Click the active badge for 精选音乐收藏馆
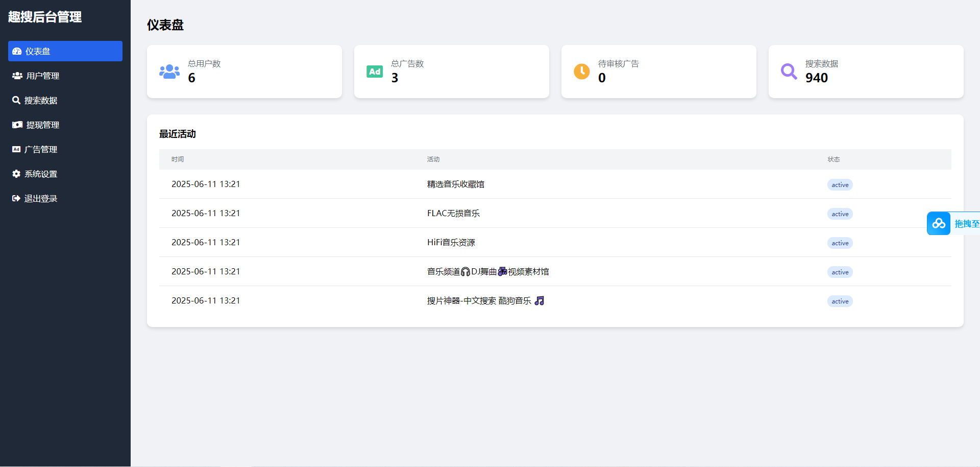 click(x=840, y=185)
